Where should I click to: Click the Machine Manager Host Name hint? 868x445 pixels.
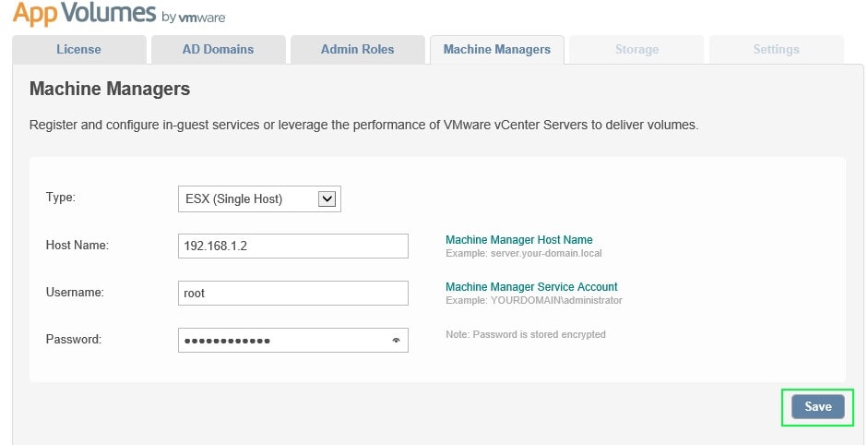(x=518, y=240)
